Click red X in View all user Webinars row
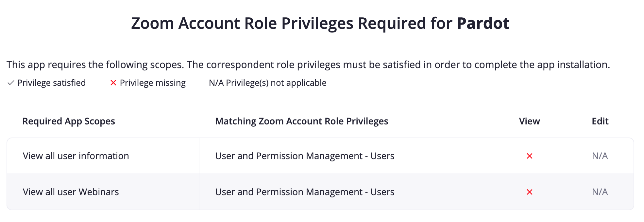The height and width of the screenshot is (222, 644). point(530,192)
